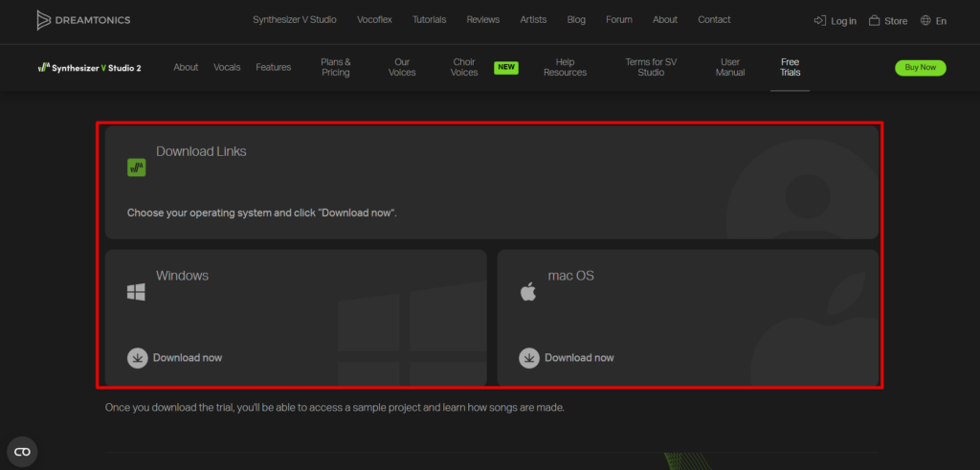Viewport: 980px width, 470px height.
Task: Select the About tab in the product submenu
Action: [186, 68]
